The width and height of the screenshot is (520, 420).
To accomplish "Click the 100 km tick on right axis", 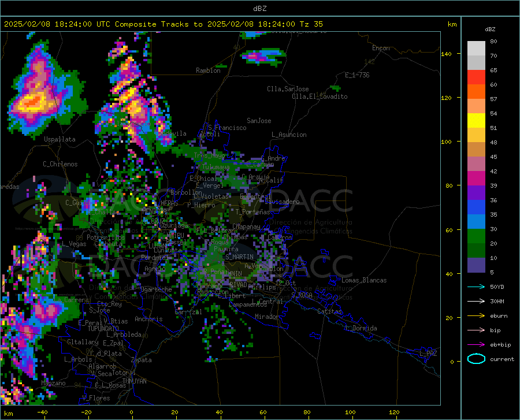I will [446, 142].
